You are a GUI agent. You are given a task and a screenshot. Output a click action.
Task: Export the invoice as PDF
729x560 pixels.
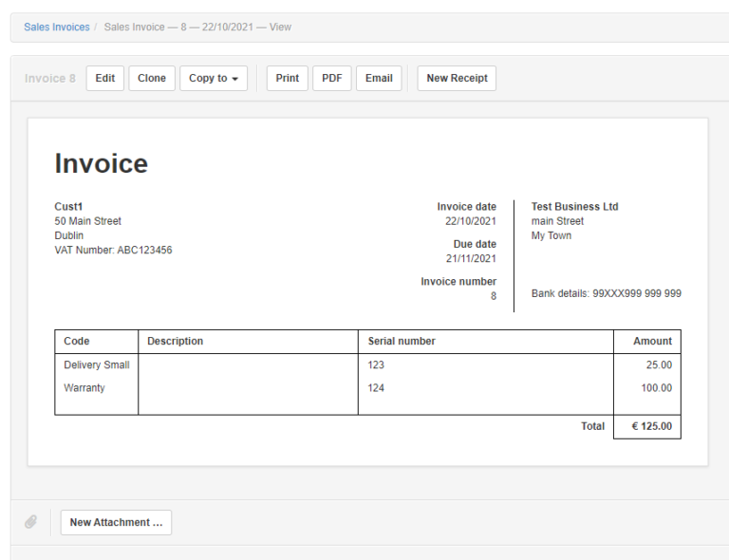point(332,79)
